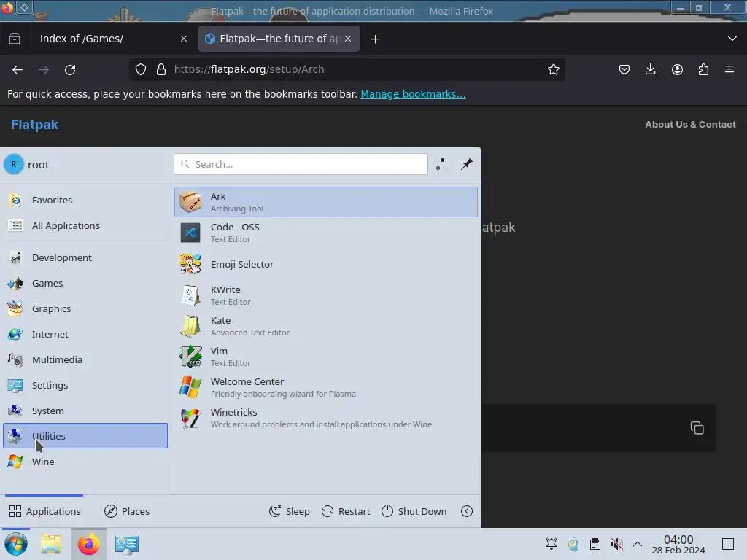Show All Applications category

(x=85, y=225)
